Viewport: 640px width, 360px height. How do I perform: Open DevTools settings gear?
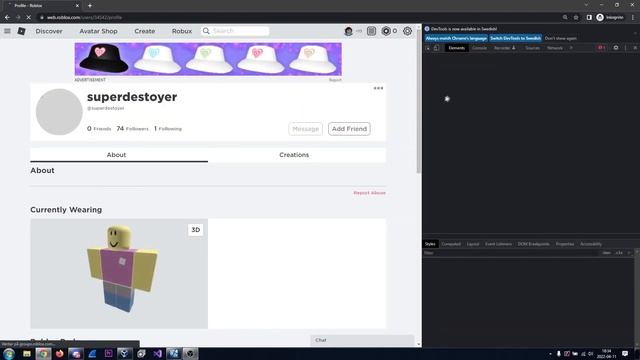[616, 48]
